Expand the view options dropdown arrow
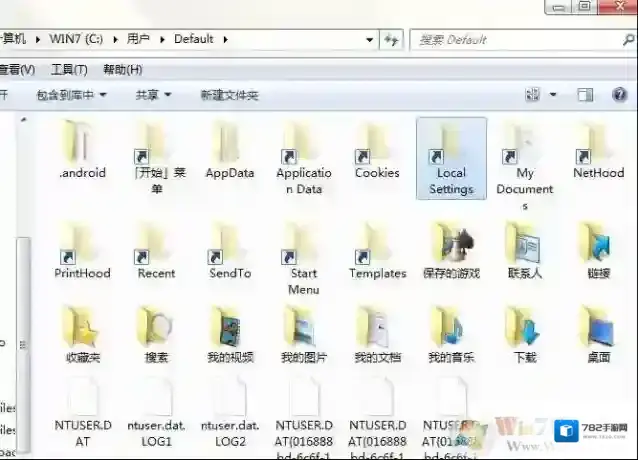This screenshot has height=460, width=638. click(x=553, y=95)
